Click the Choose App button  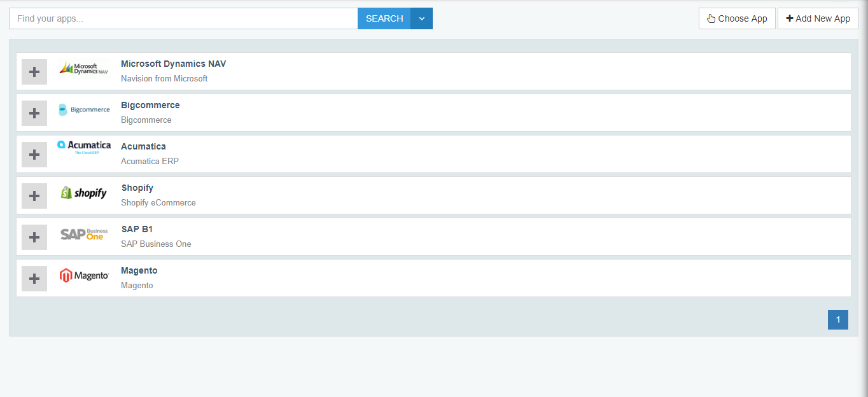(737, 18)
